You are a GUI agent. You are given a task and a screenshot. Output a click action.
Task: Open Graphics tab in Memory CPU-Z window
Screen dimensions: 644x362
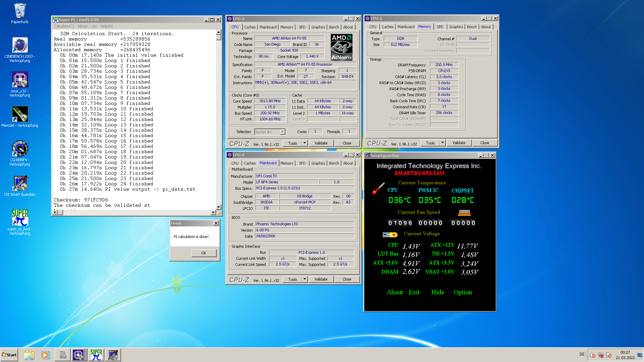[x=456, y=27]
